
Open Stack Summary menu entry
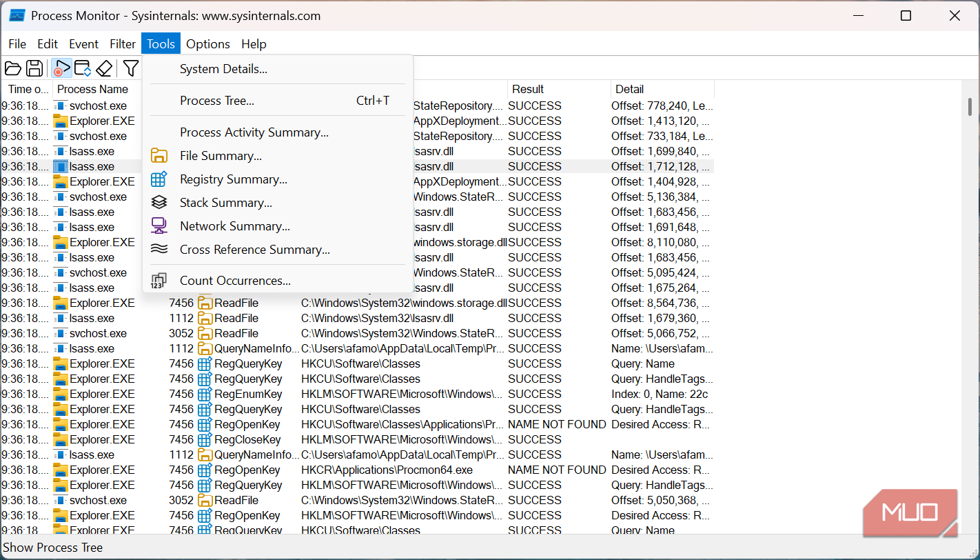click(278, 203)
